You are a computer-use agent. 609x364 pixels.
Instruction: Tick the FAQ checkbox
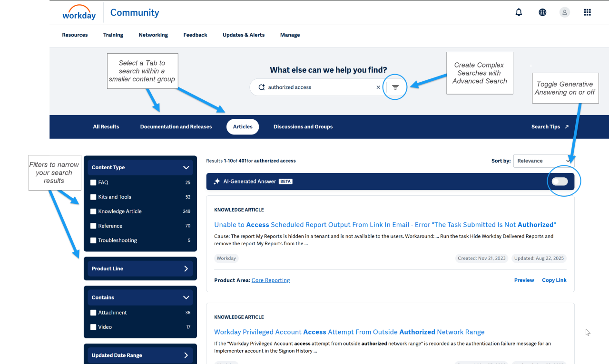coord(93,182)
